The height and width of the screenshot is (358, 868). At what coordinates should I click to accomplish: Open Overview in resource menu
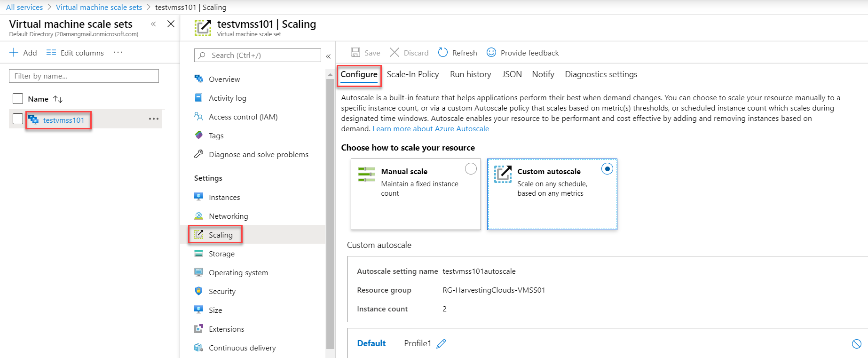coord(224,79)
